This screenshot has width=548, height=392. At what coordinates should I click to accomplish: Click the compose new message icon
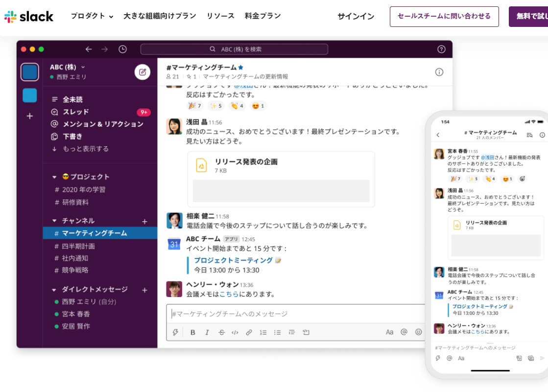coord(143,72)
